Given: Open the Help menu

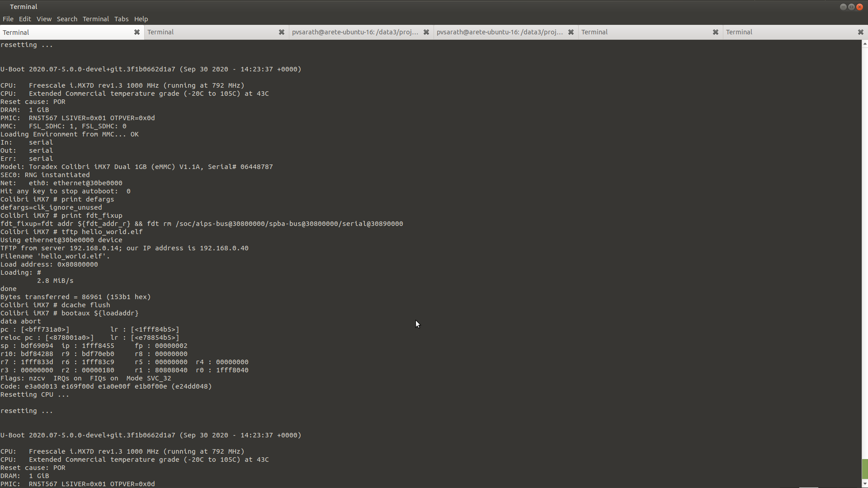Looking at the screenshot, I should click(x=141, y=19).
